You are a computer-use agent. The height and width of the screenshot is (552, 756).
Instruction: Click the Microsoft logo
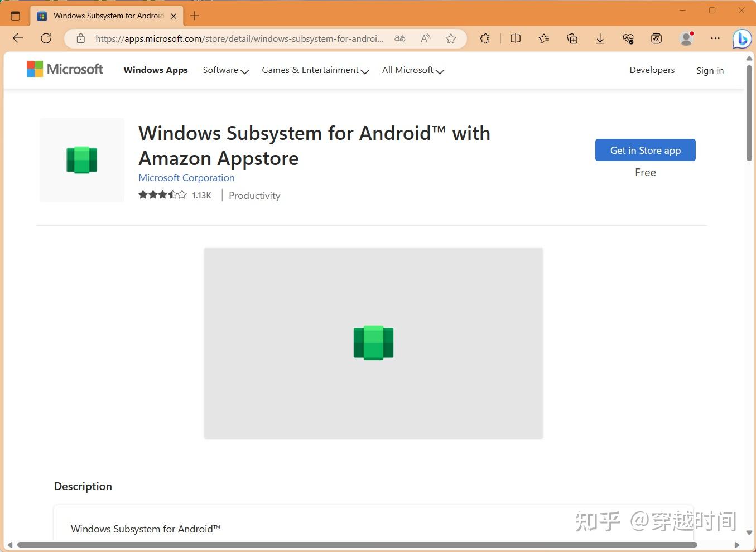tap(64, 69)
